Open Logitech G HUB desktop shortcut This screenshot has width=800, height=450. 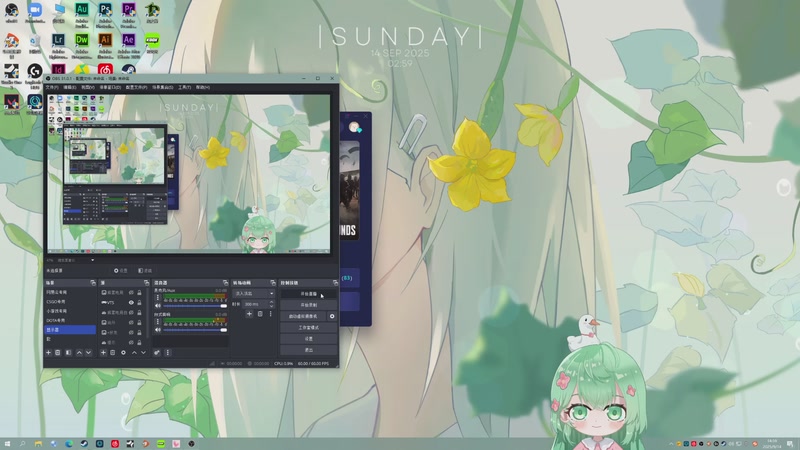pos(35,75)
